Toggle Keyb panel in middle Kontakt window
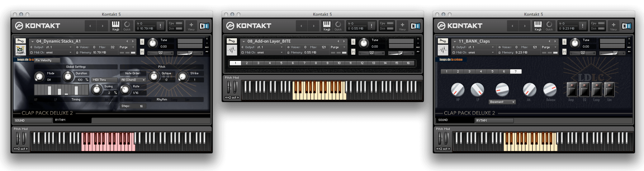 coord(327,26)
